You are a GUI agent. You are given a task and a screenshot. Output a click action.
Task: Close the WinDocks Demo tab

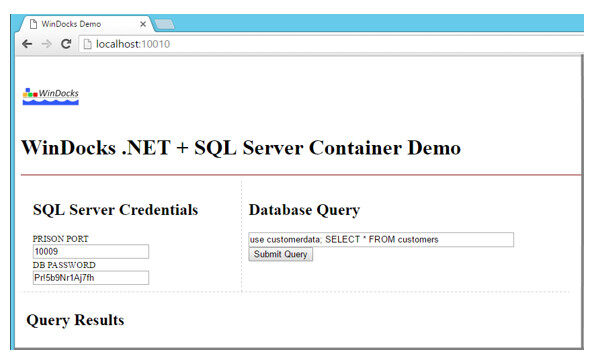point(143,24)
